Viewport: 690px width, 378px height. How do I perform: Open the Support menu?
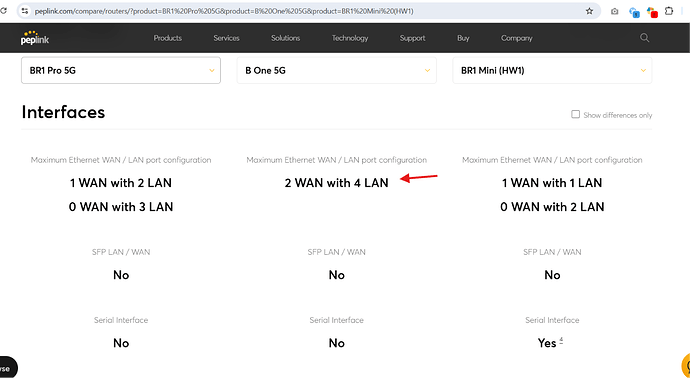point(412,38)
